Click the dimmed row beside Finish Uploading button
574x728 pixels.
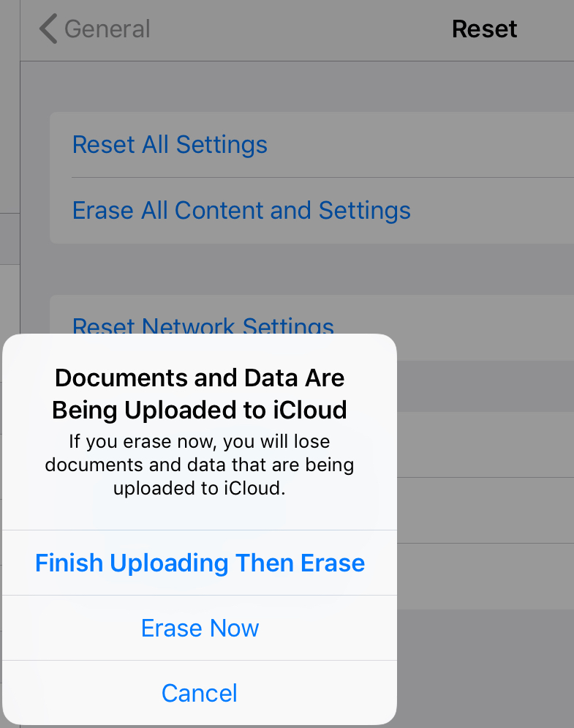(x=486, y=576)
